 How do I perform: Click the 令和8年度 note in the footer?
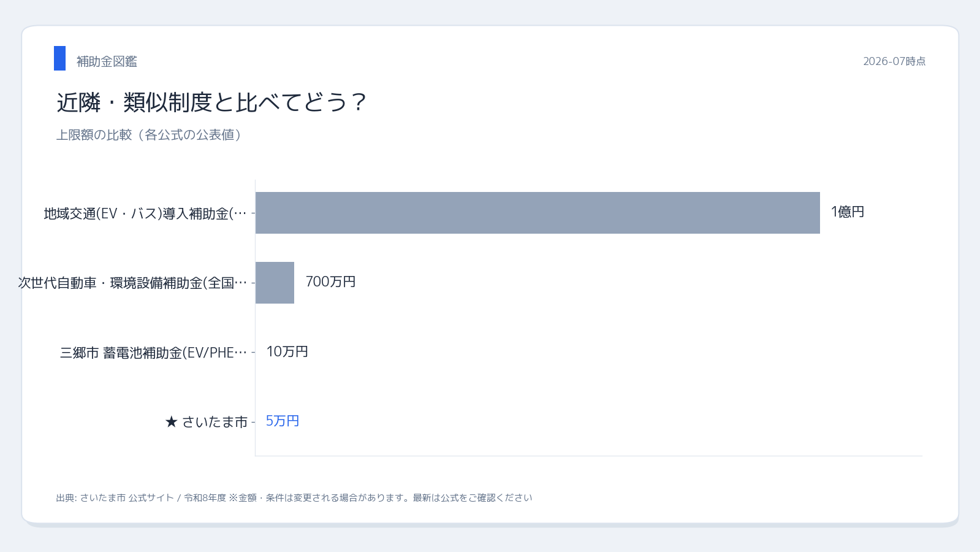(x=205, y=498)
